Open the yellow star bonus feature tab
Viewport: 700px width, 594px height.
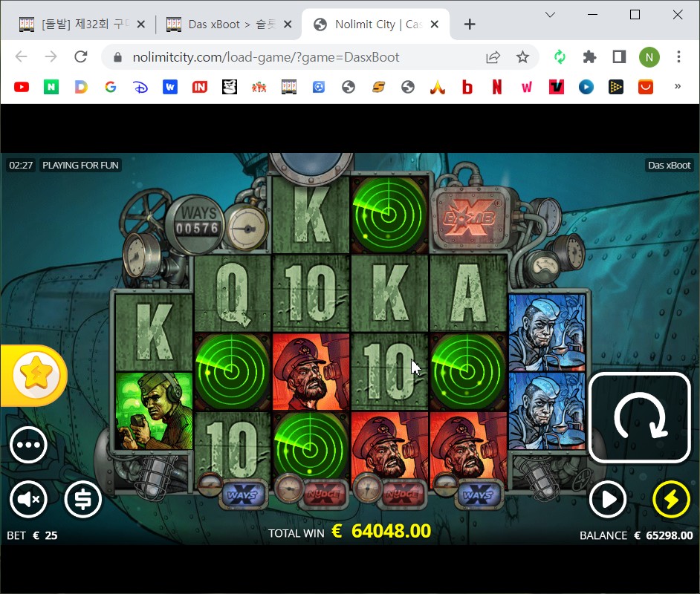[x=35, y=375]
